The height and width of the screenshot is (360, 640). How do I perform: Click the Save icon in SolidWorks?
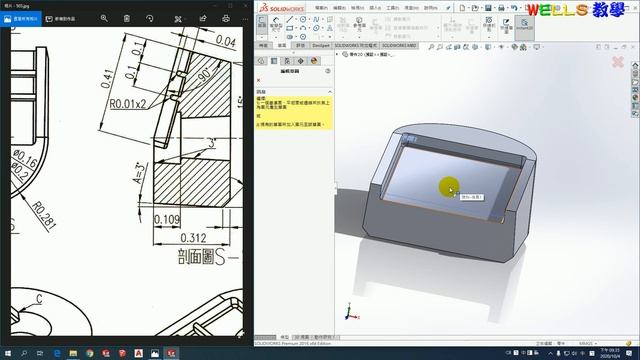(488, 8)
